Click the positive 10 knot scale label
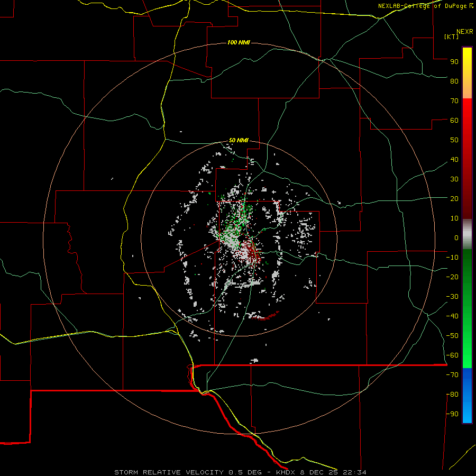The image size is (476, 476). point(454,218)
